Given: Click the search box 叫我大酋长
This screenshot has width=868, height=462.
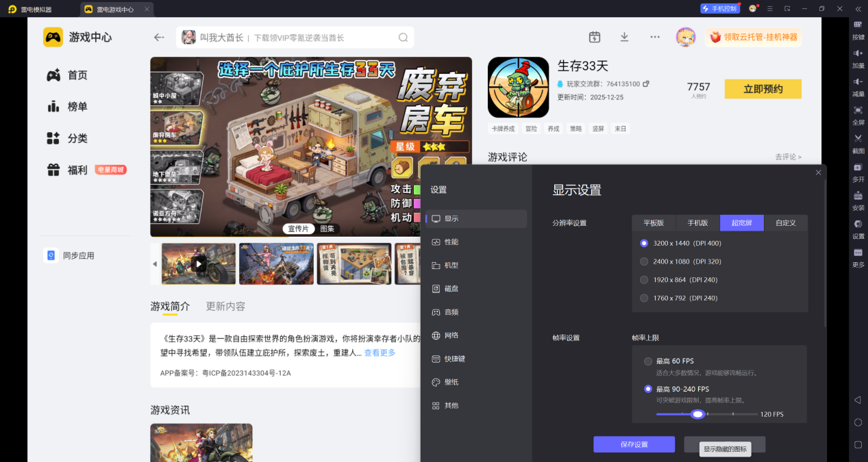Looking at the screenshot, I should 295,38.
